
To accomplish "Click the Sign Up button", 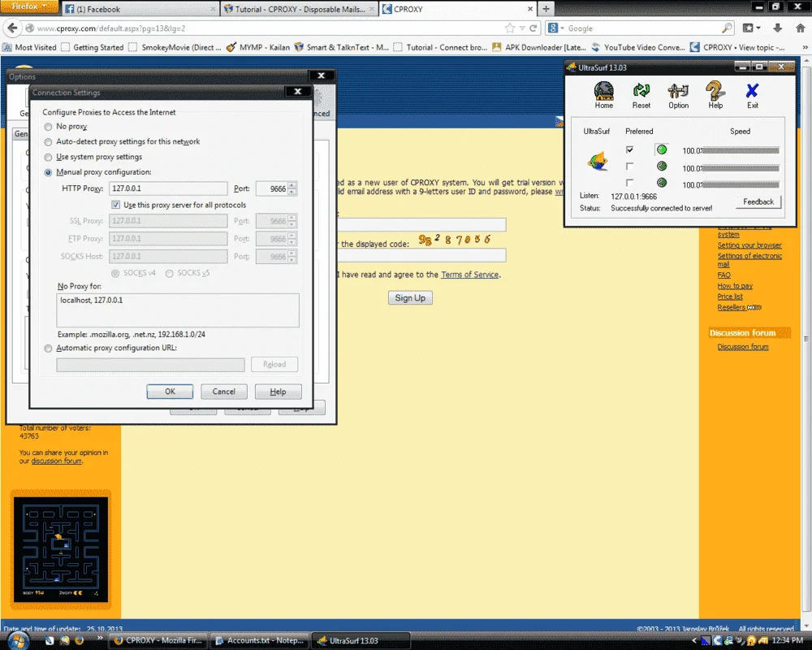I will [x=410, y=297].
